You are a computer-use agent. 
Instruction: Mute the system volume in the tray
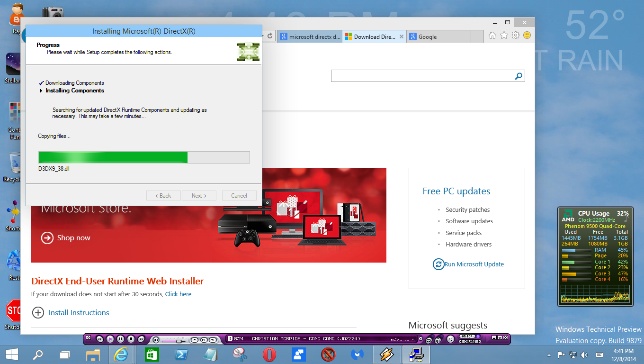pos(583,355)
